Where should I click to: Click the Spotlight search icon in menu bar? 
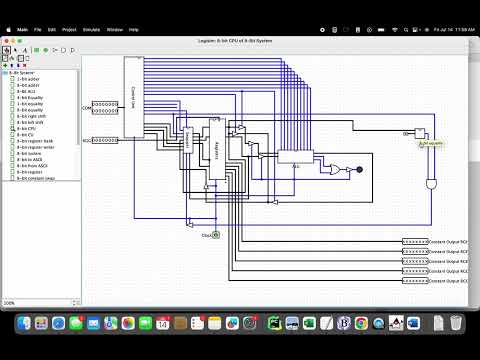pos(406,30)
